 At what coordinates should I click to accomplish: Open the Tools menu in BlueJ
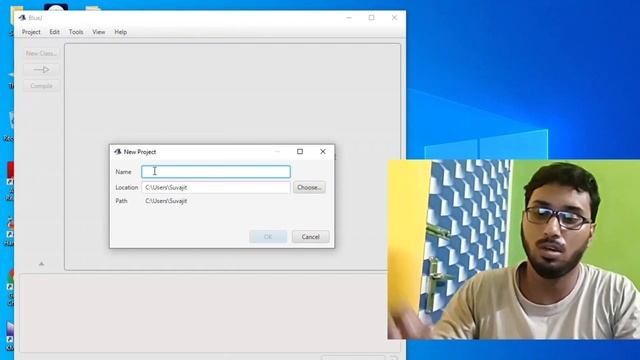[x=76, y=32]
